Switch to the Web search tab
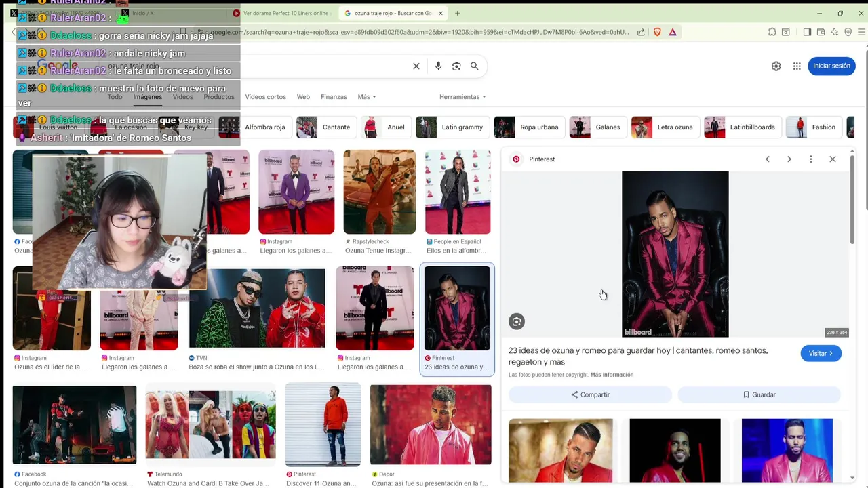This screenshot has width=868, height=488. tap(303, 97)
